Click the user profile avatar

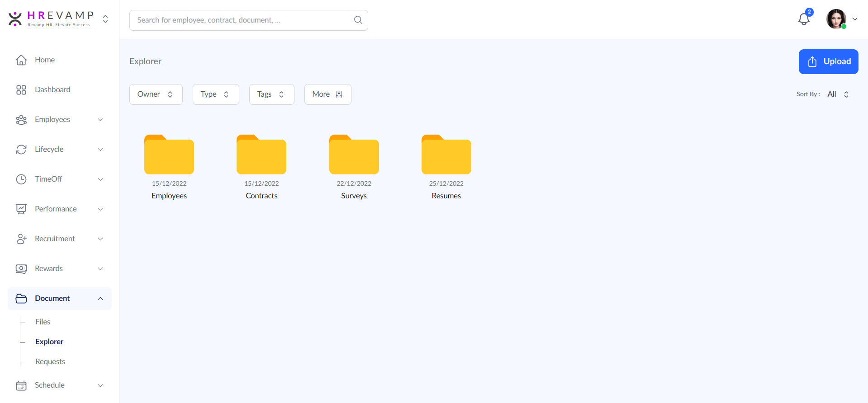[x=836, y=19]
